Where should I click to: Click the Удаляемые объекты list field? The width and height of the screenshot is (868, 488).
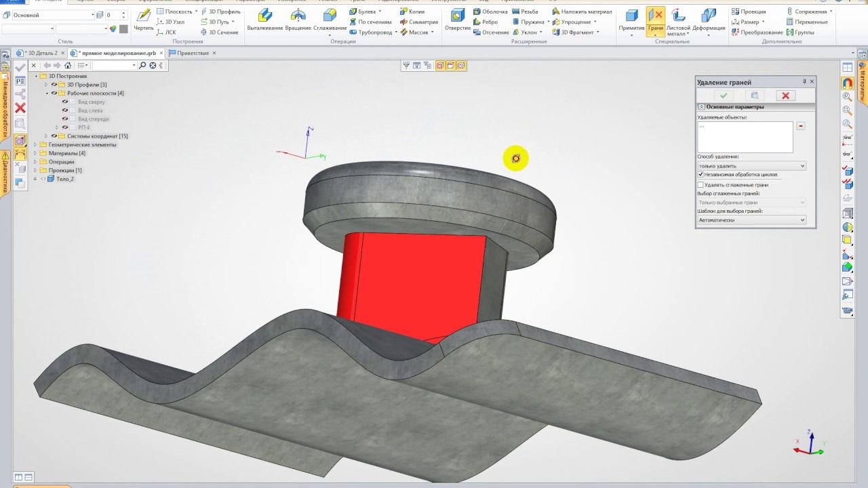point(745,137)
